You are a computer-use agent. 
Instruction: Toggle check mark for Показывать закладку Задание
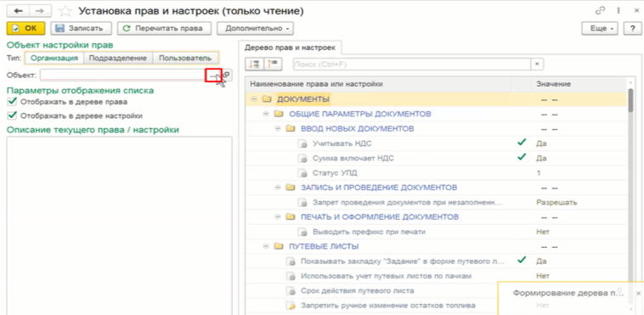(522, 260)
